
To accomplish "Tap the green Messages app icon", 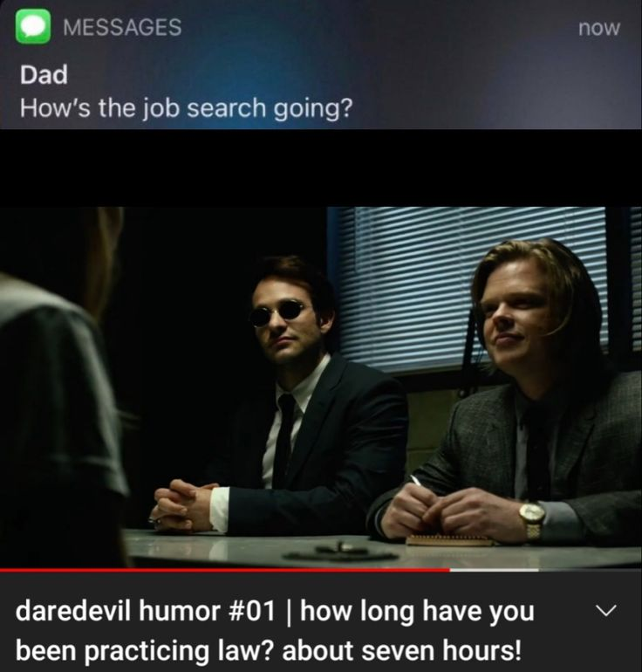I will click(x=33, y=26).
